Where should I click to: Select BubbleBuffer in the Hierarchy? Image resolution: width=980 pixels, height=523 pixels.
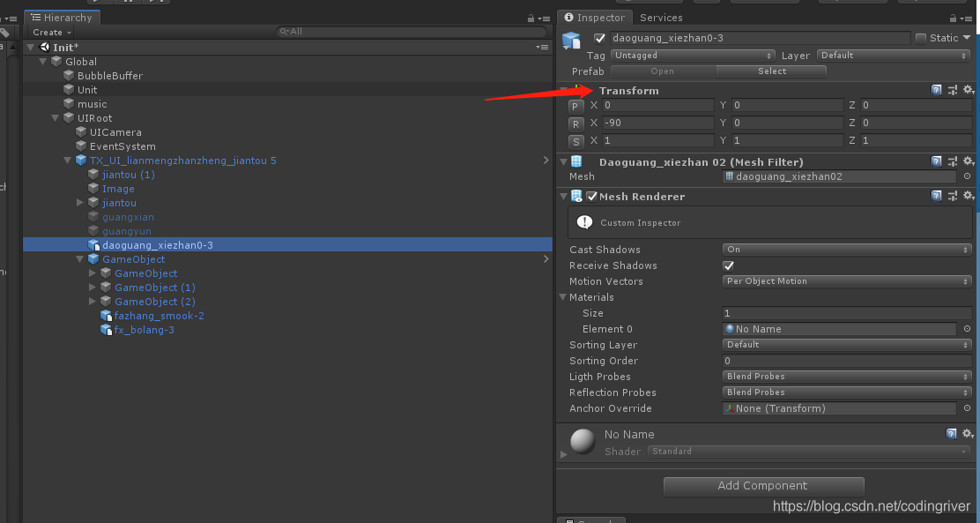(x=110, y=76)
